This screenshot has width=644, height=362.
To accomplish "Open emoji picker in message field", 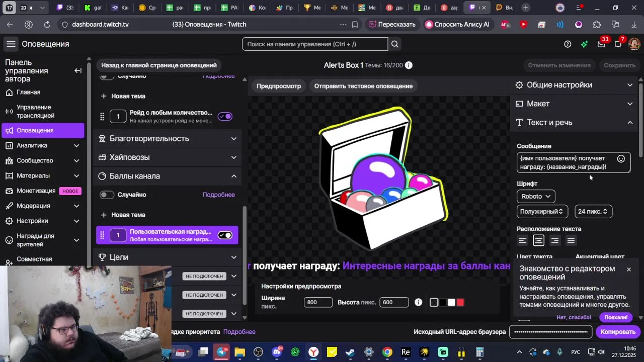I will (621, 159).
